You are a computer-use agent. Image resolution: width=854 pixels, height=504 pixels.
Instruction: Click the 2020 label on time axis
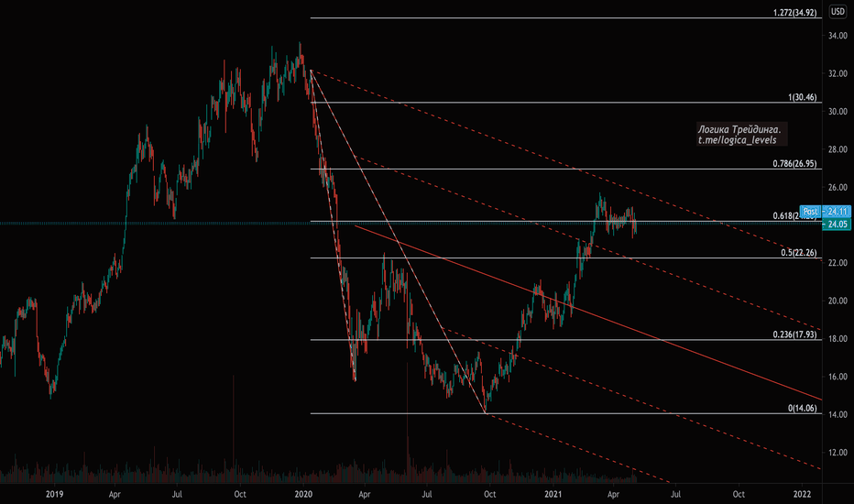(x=303, y=494)
